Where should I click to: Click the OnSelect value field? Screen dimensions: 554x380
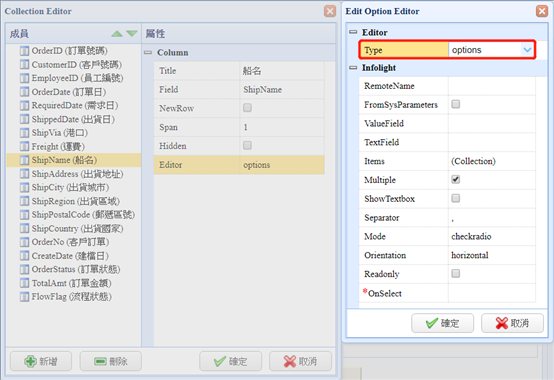492,293
